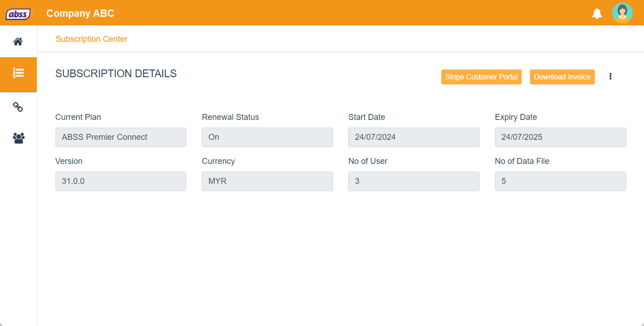The image size is (644, 326).
Task: Click the ABSS logo in header
Action: (x=18, y=14)
